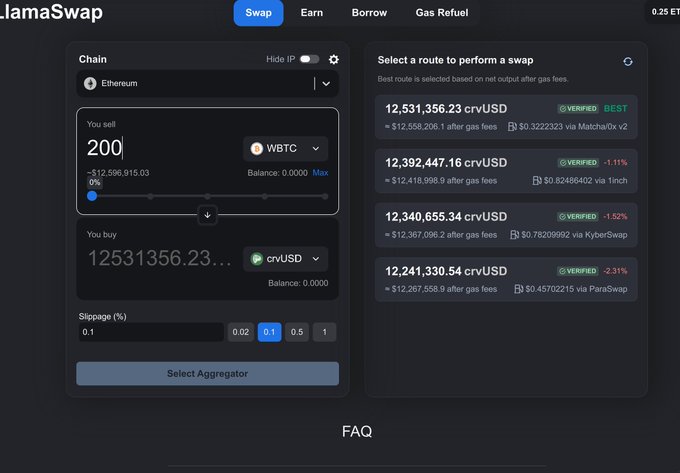Viewport: 680px width, 473px height.
Task: Click the FAQ heading
Action: tap(357, 431)
